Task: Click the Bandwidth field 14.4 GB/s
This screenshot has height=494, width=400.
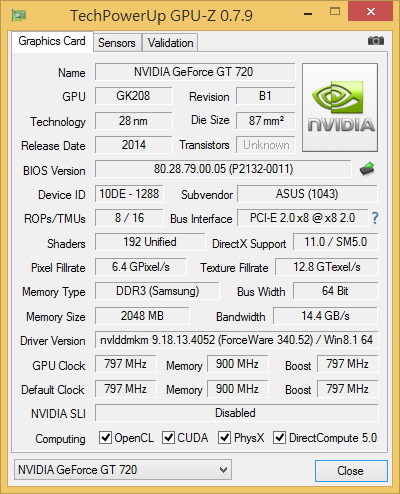Action: click(326, 316)
